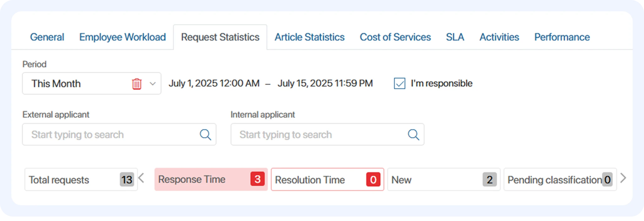Expand the Period dropdown chevron

[153, 84]
